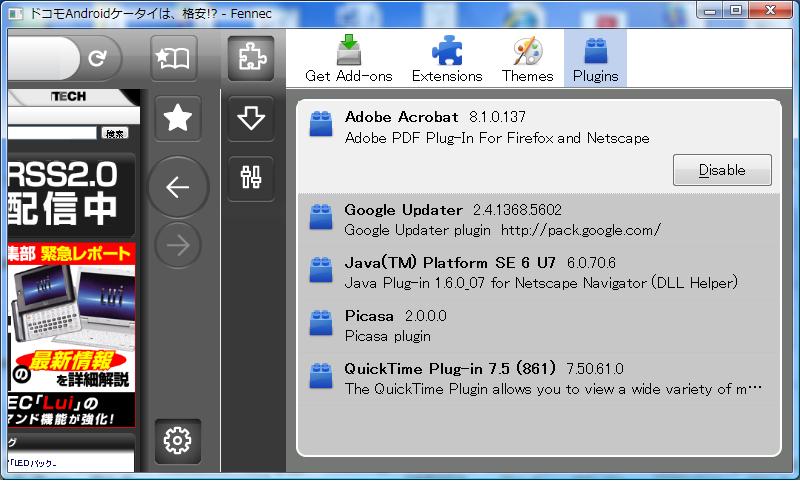Open the downloads panel arrow icon
The image size is (800, 481).
point(251,118)
